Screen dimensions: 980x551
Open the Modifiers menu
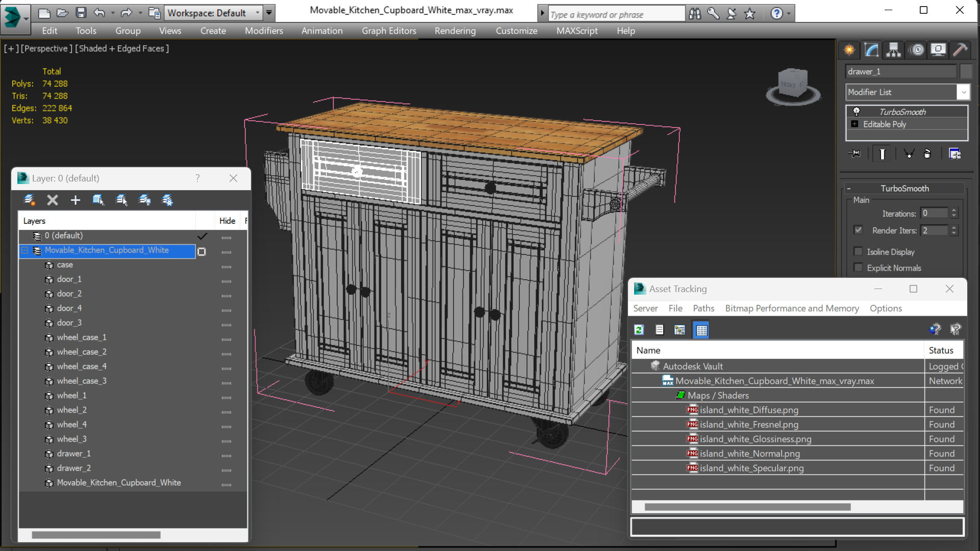[264, 31]
